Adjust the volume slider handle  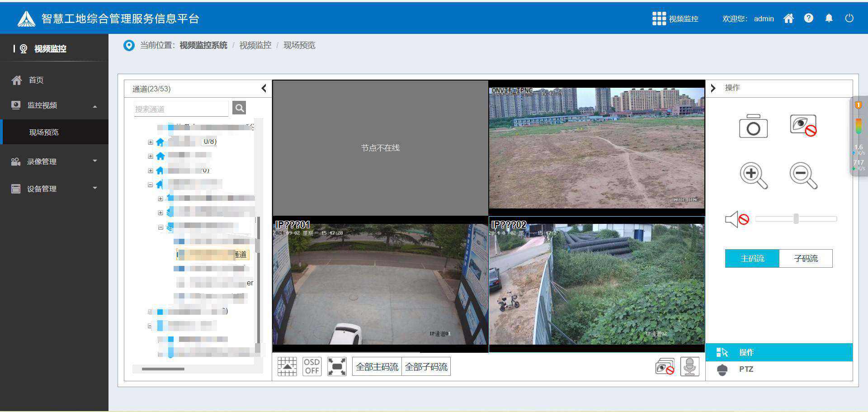tap(796, 219)
